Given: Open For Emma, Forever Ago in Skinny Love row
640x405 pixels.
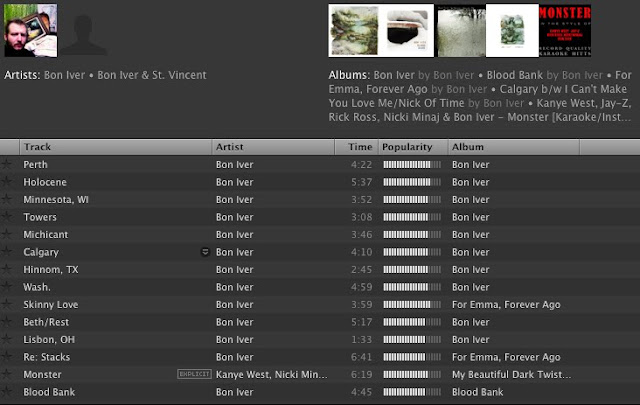Looking at the screenshot, I should point(506,305).
